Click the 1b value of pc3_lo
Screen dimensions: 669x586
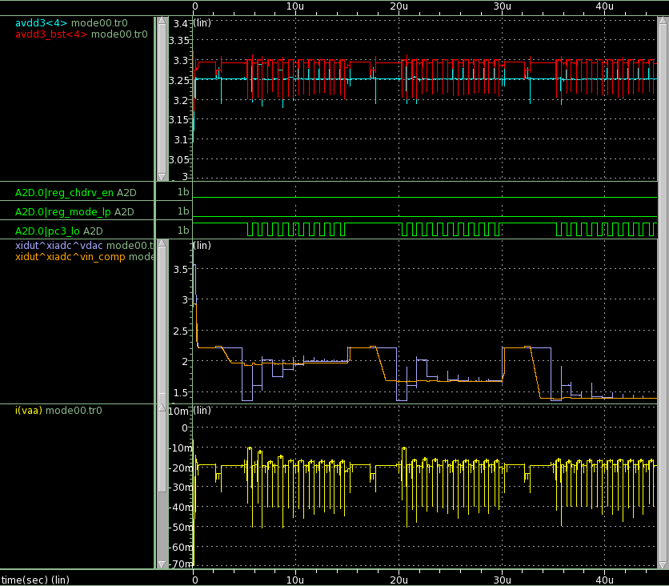pyautogui.click(x=183, y=230)
